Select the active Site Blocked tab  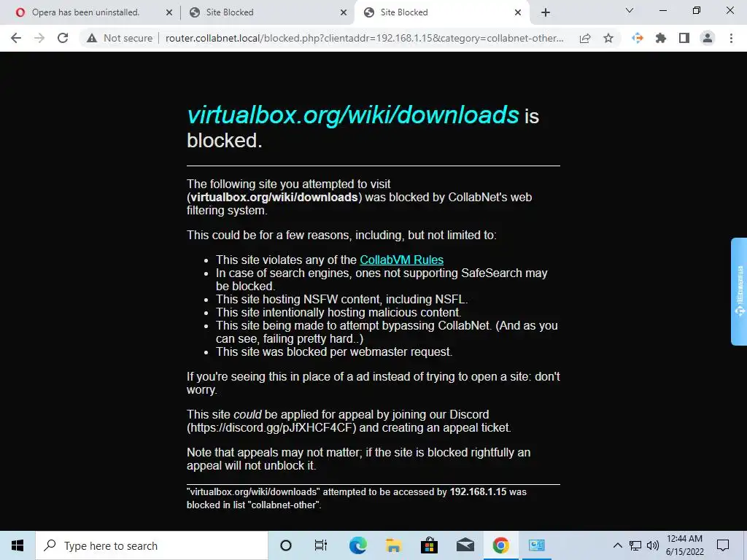point(443,12)
